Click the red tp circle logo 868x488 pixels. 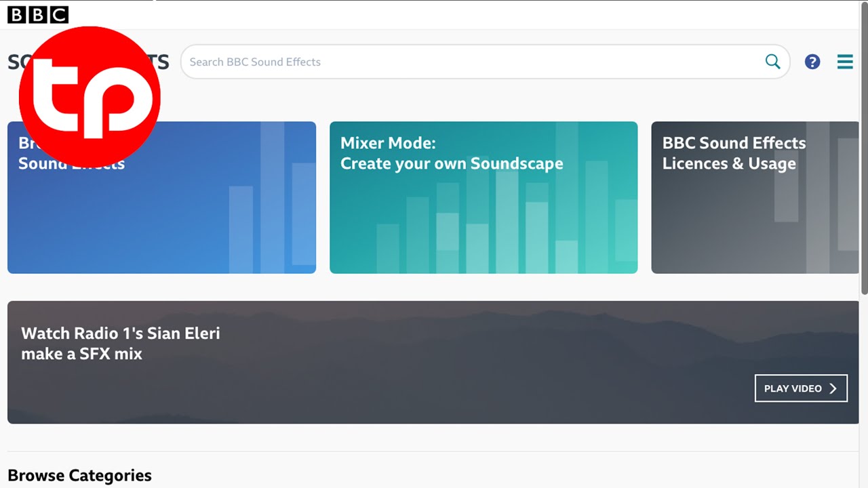pyautogui.click(x=90, y=96)
